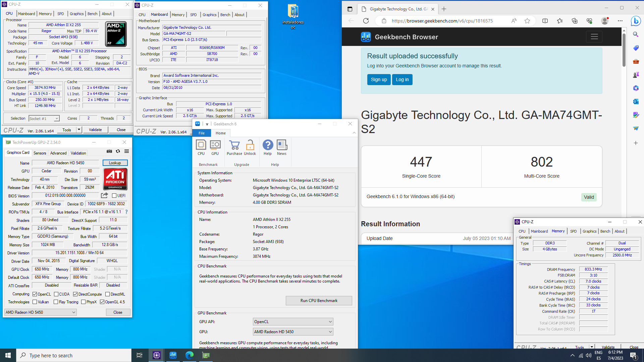Screen dimensions: 644x362
Task: Toggle the Vulkan checkbox
Action: pyautogui.click(x=35, y=302)
